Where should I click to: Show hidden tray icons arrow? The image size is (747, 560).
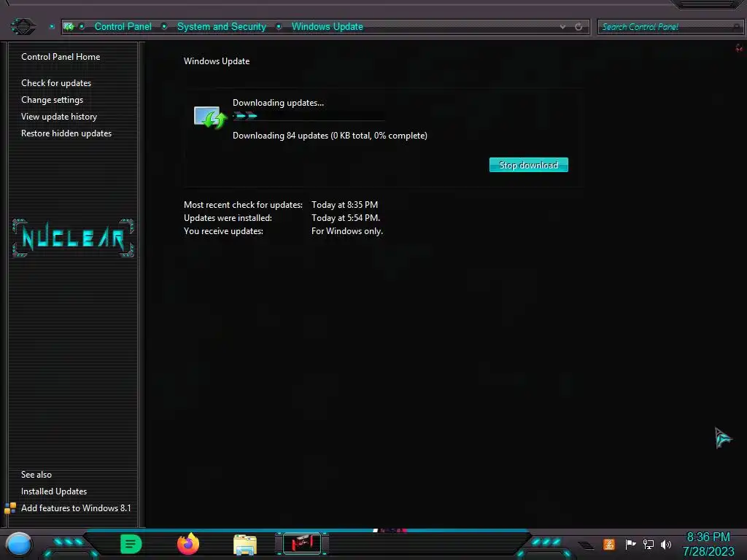click(x=587, y=545)
